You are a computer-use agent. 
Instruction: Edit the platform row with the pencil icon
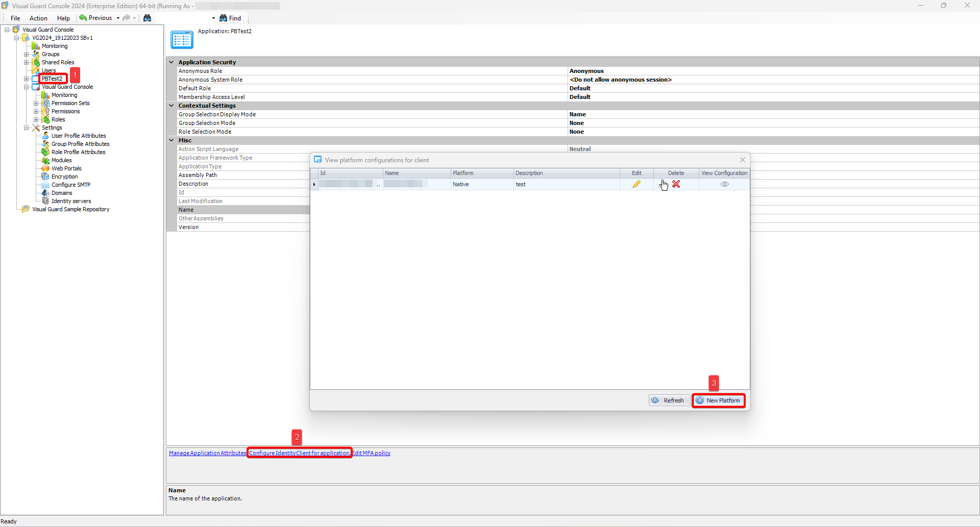(636, 184)
